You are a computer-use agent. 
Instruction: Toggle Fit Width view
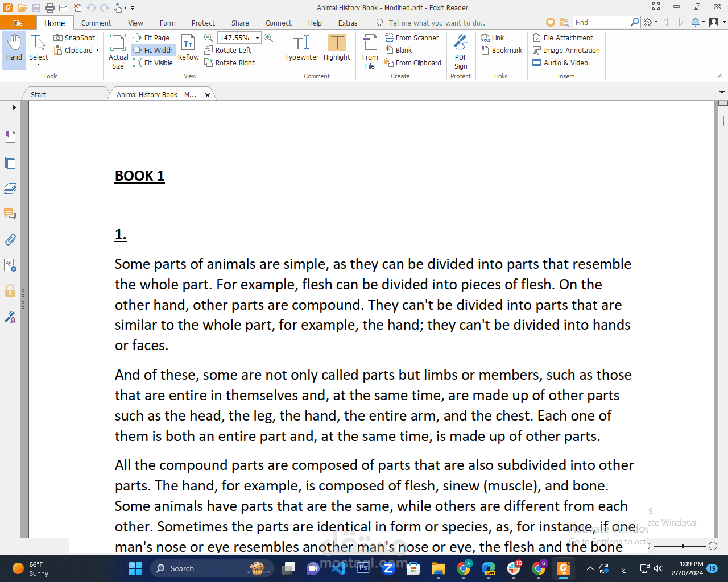coord(153,51)
